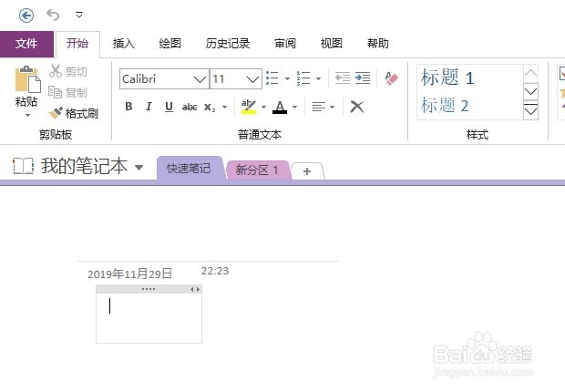Screen dimensions: 565x392
Task: Open the 我的笔记本 notebook dropdown
Action: pyautogui.click(x=139, y=167)
